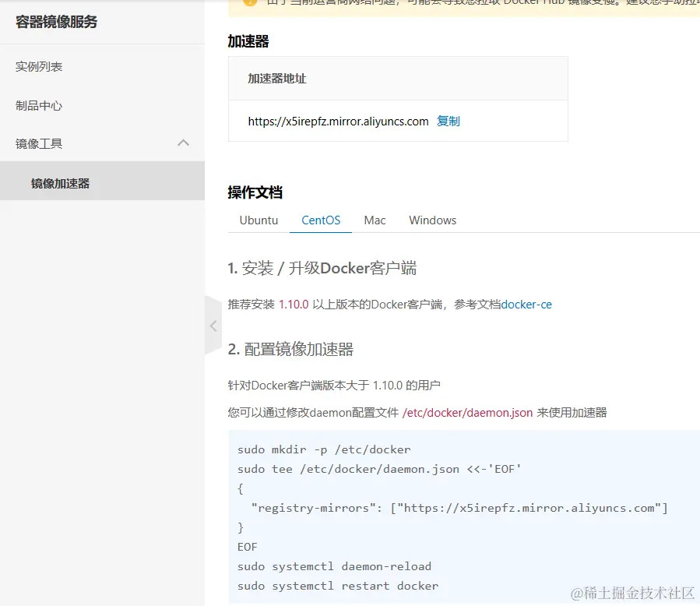This screenshot has width=700, height=606.
Task: Click the "registry-mirrors" code line
Action: point(459,508)
